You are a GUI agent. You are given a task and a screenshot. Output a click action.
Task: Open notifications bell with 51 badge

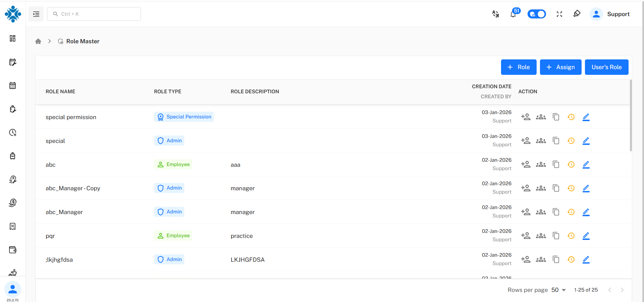513,14
